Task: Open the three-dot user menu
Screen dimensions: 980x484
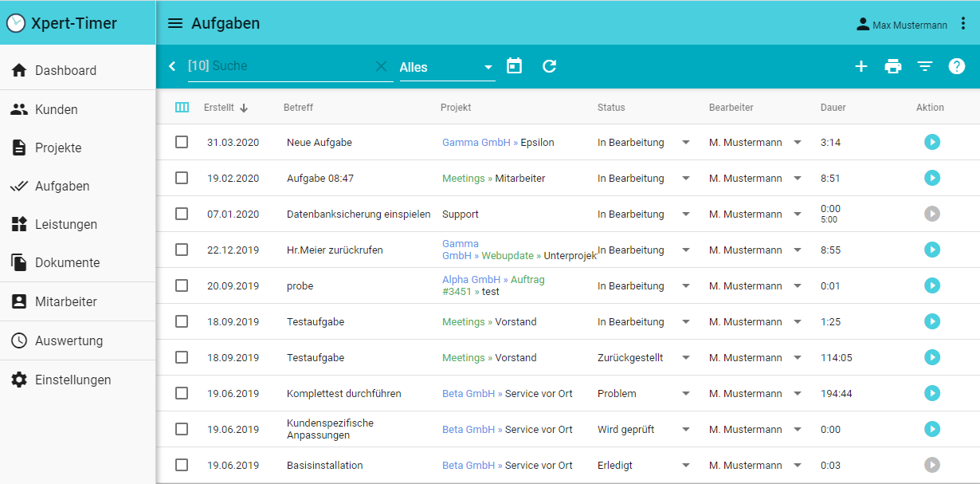Action: click(x=963, y=24)
